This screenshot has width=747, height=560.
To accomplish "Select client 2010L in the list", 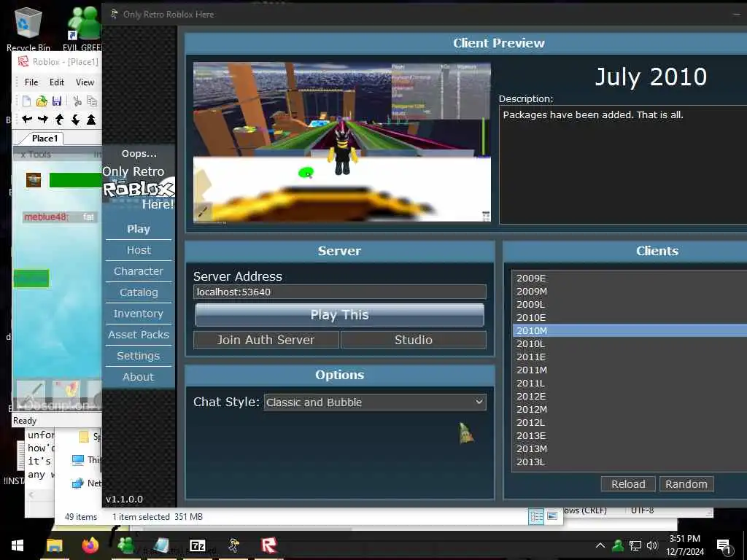I will click(x=630, y=343).
